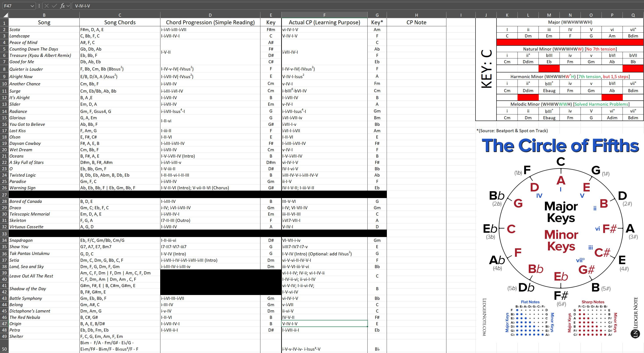The height and width of the screenshot is (353, 644).
Task: Click the 'CP Note' header cell
Action: click(416, 22)
